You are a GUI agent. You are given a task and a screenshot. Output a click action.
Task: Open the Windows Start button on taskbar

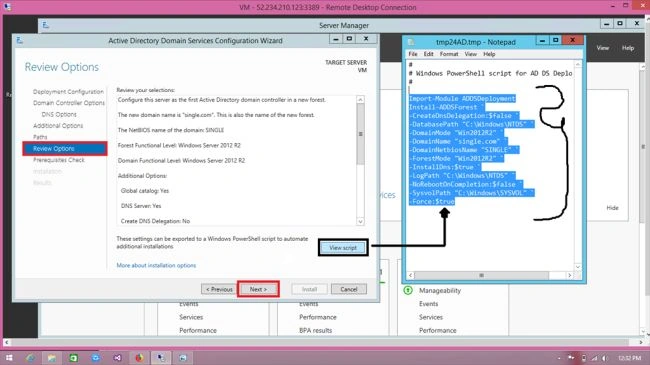click(x=9, y=358)
